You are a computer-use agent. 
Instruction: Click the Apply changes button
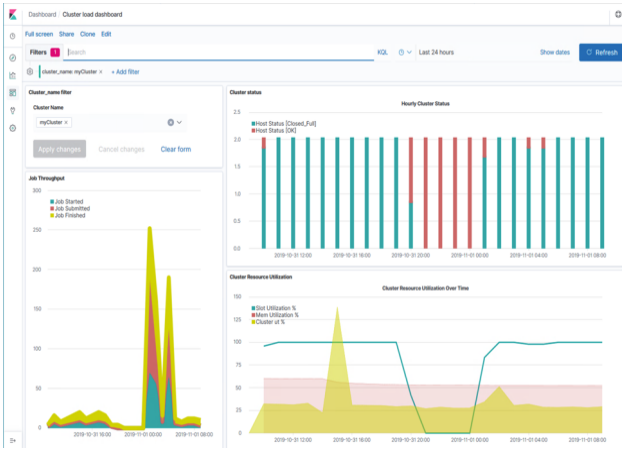pyautogui.click(x=60, y=149)
